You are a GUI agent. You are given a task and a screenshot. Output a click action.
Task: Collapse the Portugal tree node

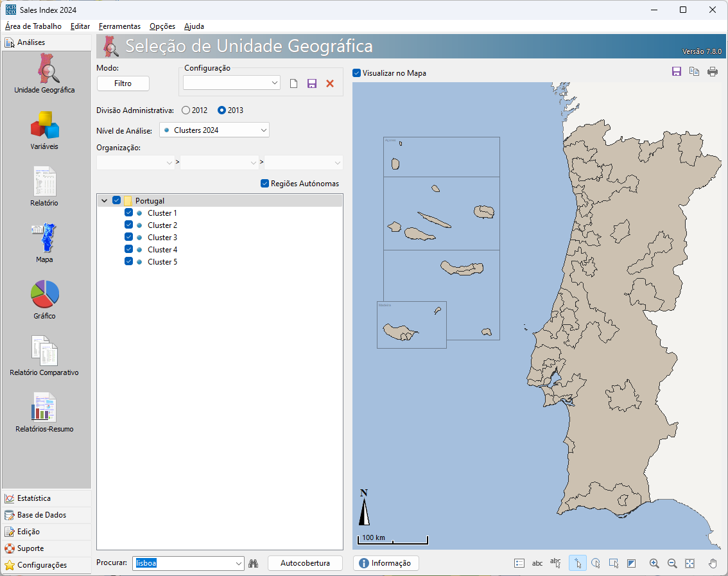(x=104, y=200)
